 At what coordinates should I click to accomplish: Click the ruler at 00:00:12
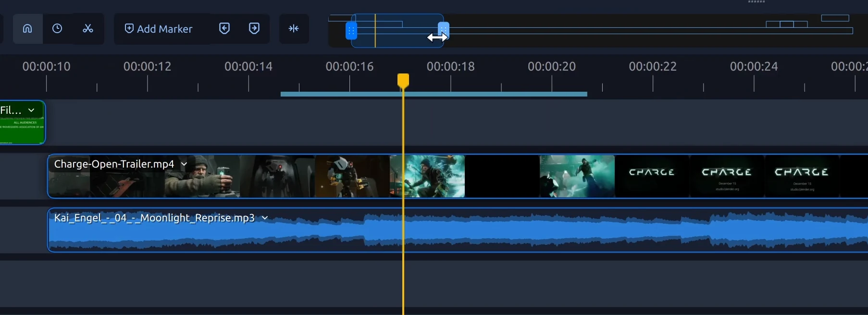[x=147, y=67]
